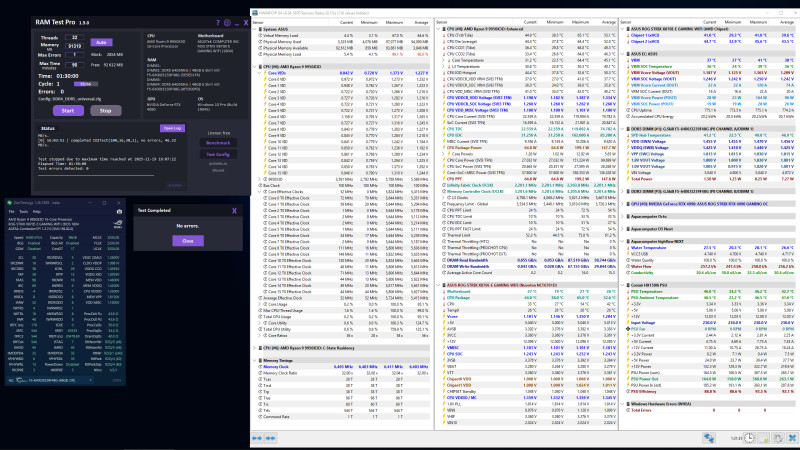Select the Infinity Fabric Clock (FCLK) row
The width and height of the screenshot is (800, 450).
[x=528, y=185]
